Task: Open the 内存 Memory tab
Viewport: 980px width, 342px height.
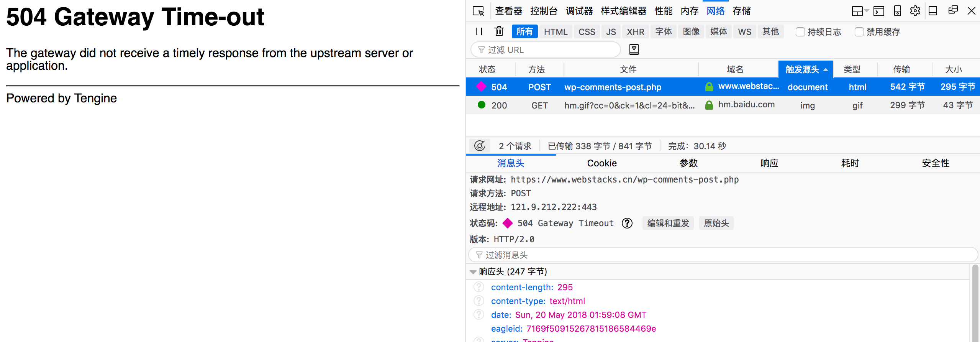Action: (689, 11)
